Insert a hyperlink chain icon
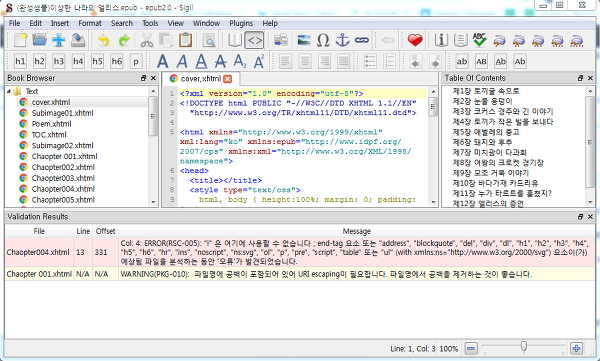This screenshot has width=600, height=361. coord(362,40)
